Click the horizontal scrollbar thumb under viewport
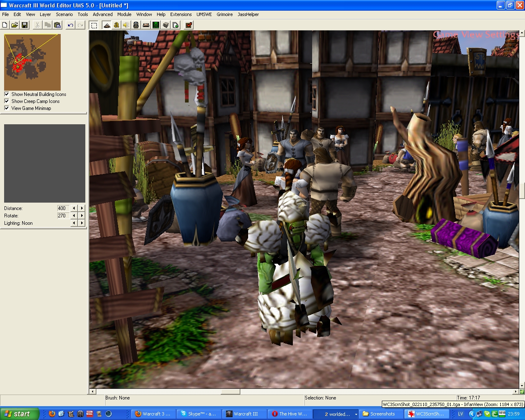 pos(230,392)
